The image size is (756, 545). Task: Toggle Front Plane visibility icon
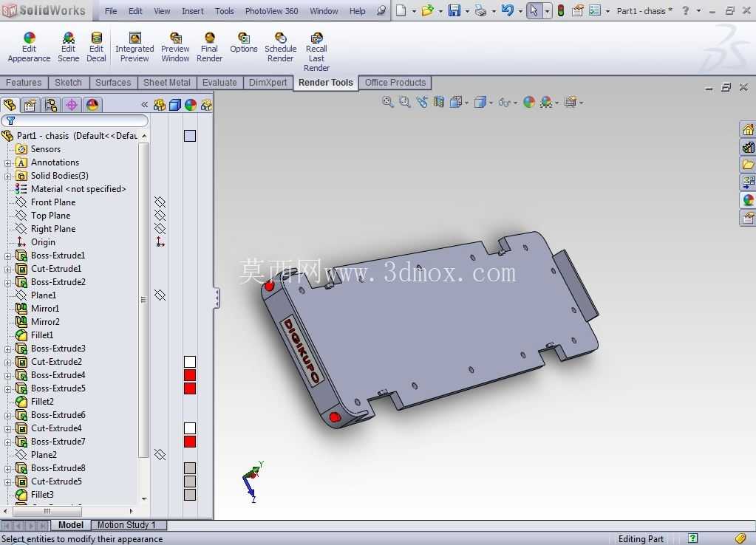tap(160, 202)
